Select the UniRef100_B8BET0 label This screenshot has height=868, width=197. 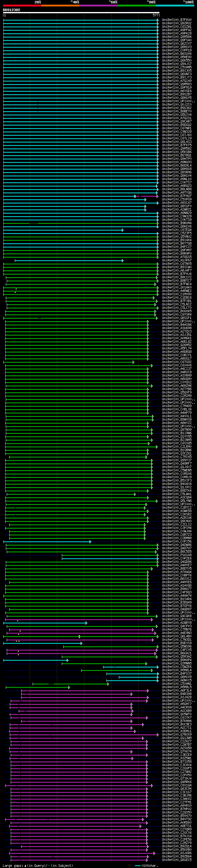click(177, 111)
